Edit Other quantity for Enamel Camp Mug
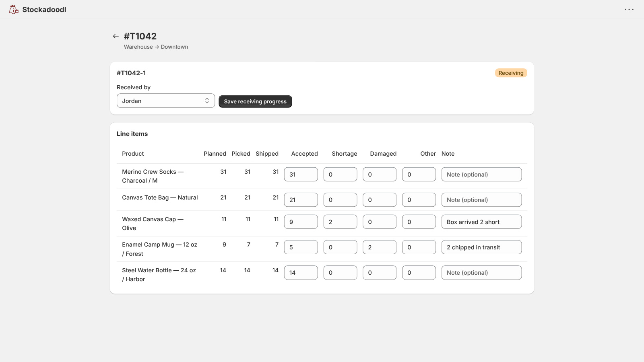 pos(419,247)
